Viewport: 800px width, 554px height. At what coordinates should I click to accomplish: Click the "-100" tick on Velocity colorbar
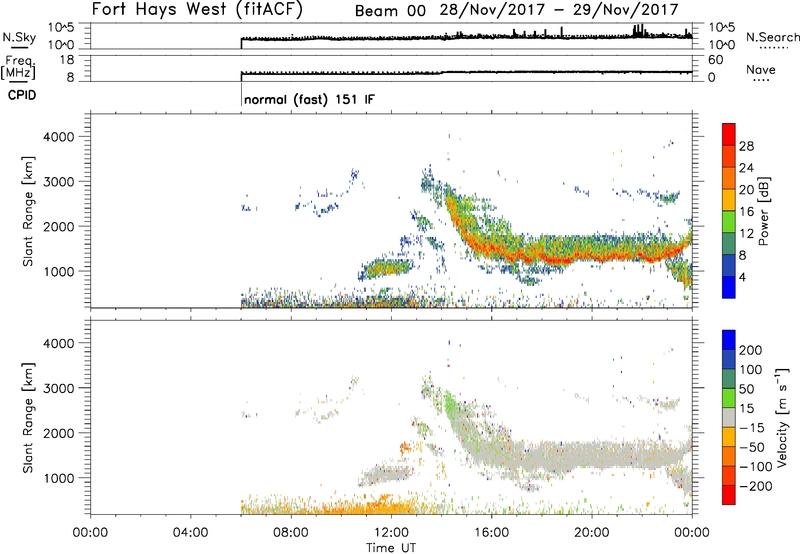pos(756,467)
